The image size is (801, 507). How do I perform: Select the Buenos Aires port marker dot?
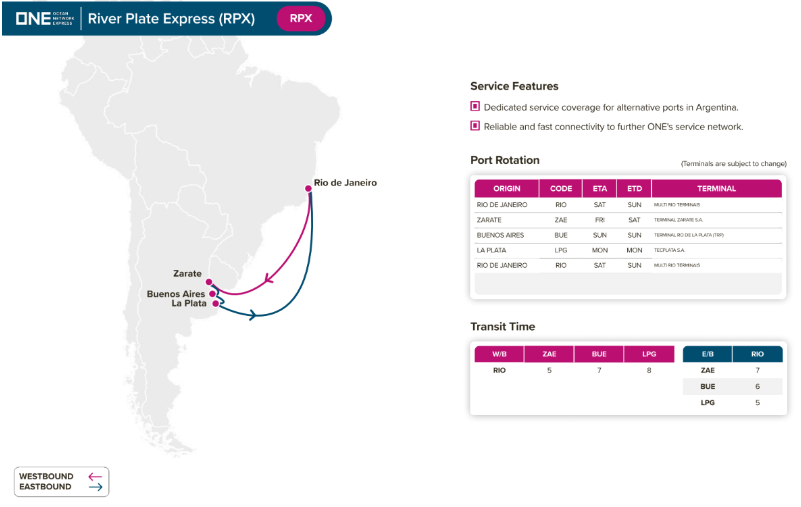212,294
